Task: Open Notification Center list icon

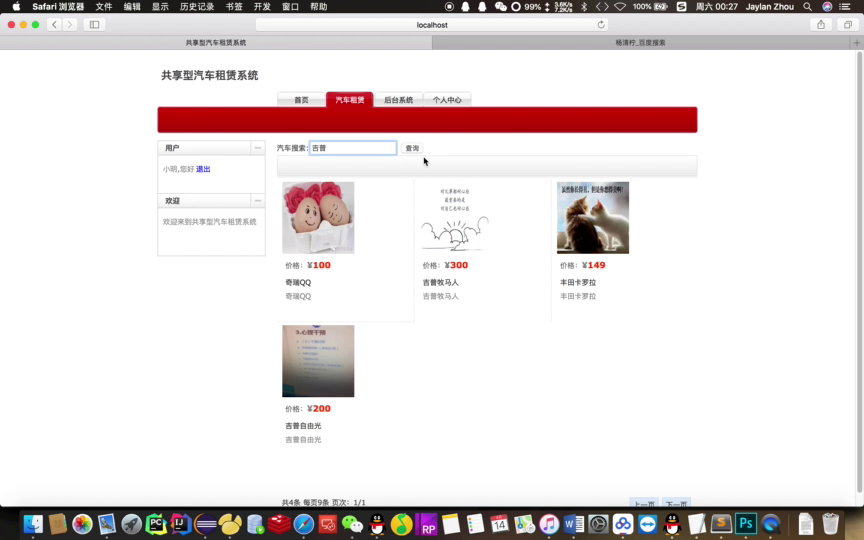Action: pyautogui.click(x=845, y=7)
